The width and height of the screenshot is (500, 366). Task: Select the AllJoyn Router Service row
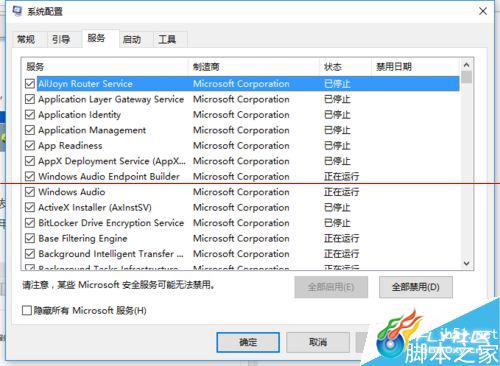click(x=248, y=84)
